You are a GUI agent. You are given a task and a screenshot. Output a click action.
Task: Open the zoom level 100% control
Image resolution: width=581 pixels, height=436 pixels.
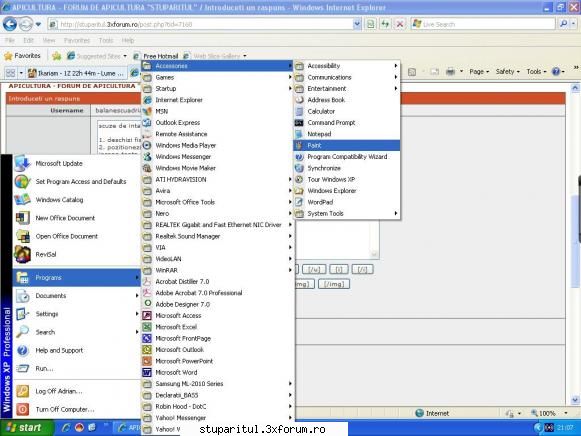549,413
